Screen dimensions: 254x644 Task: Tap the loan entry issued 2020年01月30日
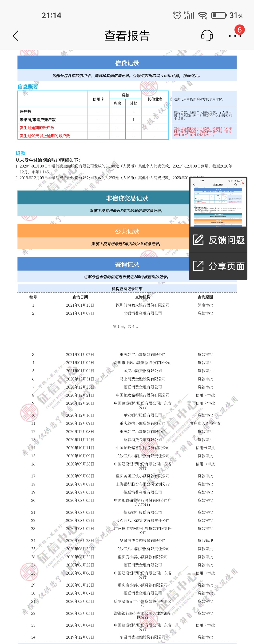pyautogui.click(x=124, y=169)
